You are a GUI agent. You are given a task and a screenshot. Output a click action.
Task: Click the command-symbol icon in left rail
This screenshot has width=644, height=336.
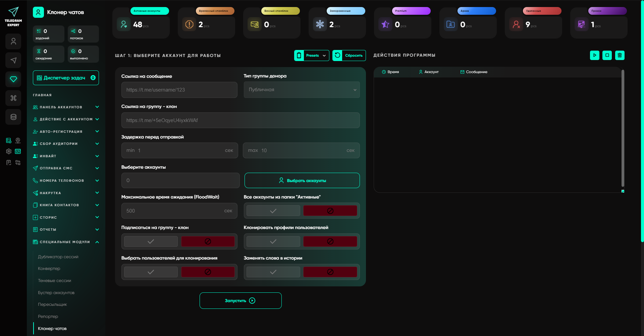(x=13, y=98)
